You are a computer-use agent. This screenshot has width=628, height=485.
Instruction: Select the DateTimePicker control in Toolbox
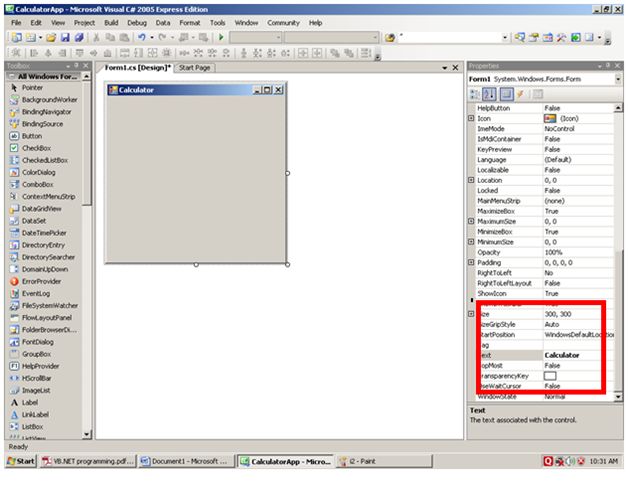[44, 233]
